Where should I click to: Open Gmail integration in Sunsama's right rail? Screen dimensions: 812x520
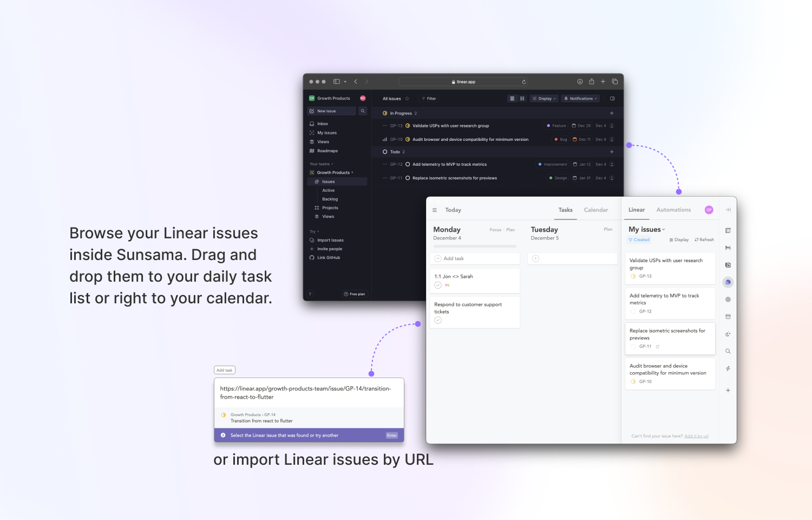(728, 248)
